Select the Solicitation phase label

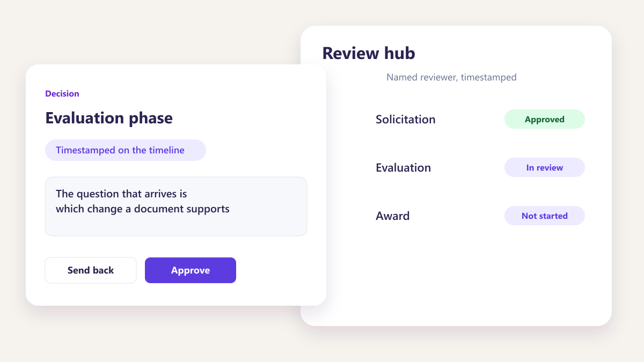(x=406, y=120)
